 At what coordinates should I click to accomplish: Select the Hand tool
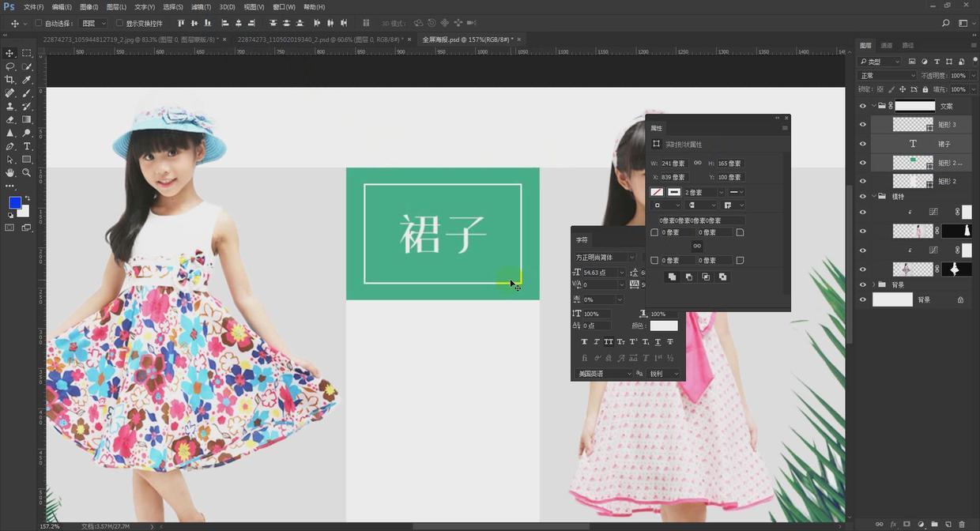pos(10,172)
